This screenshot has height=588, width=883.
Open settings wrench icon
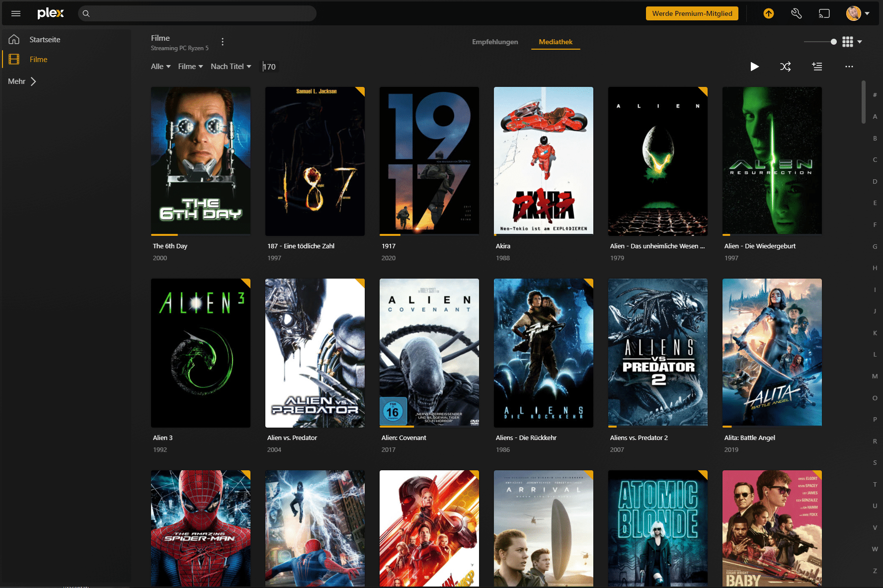[x=797, y=13]
